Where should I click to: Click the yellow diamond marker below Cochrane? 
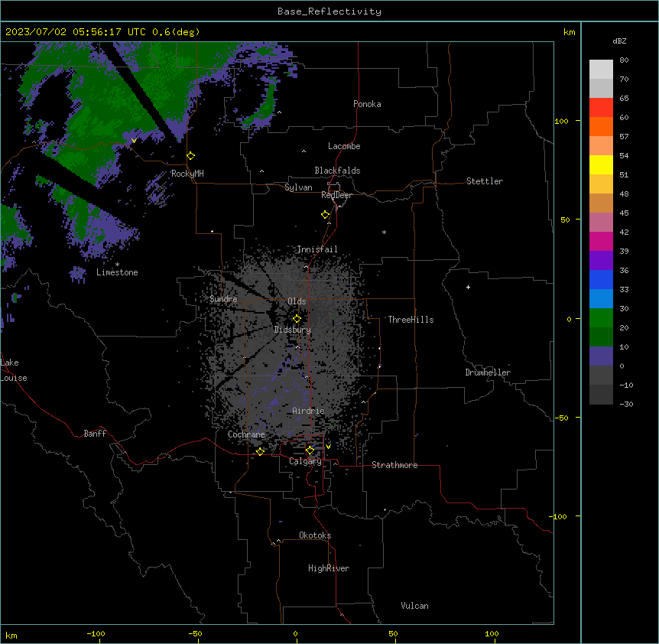pyautogui.click(x=260, y=451)
